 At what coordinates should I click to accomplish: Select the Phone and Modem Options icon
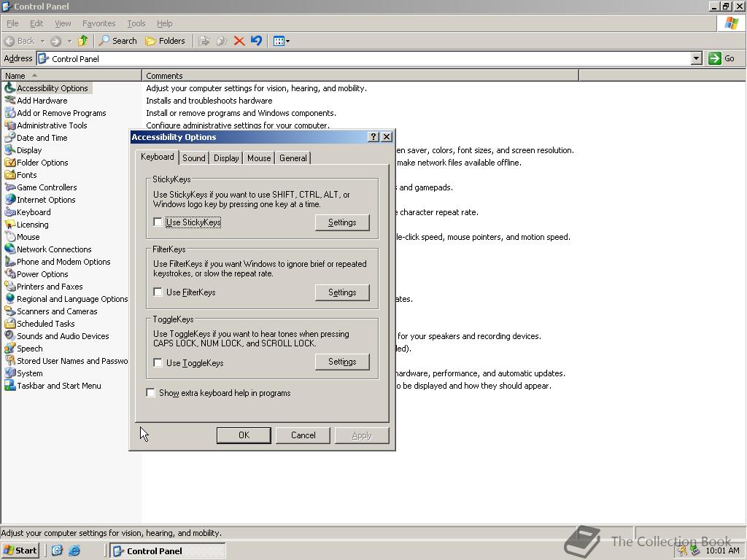pyautogui.click(x=9, y=262)
